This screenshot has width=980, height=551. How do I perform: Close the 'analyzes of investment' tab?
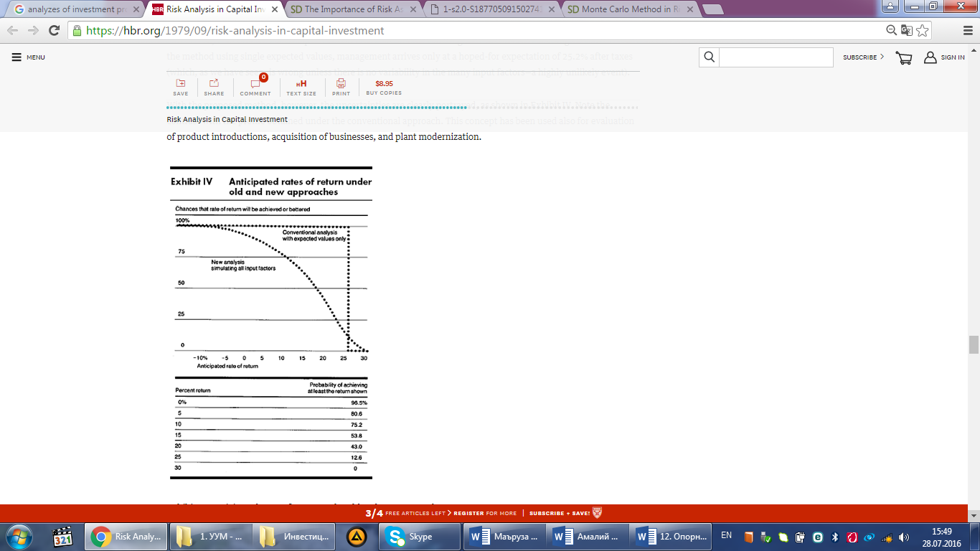(136, 10)
